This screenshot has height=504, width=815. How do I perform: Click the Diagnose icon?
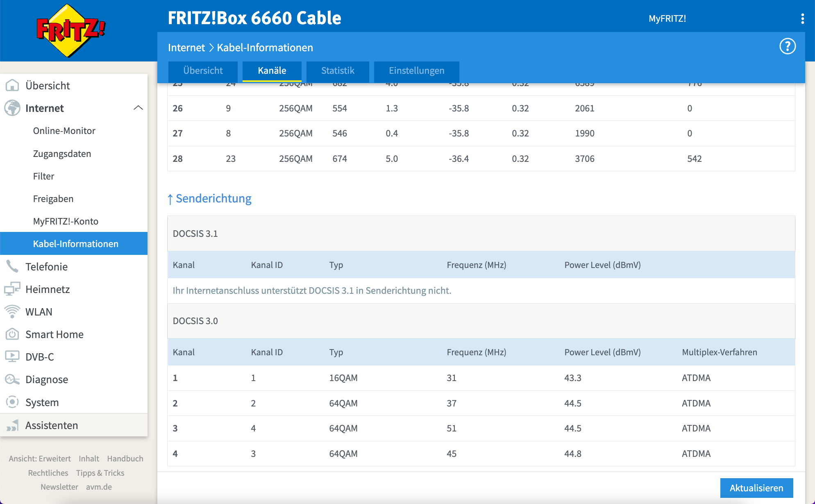(x=12, y=379)
